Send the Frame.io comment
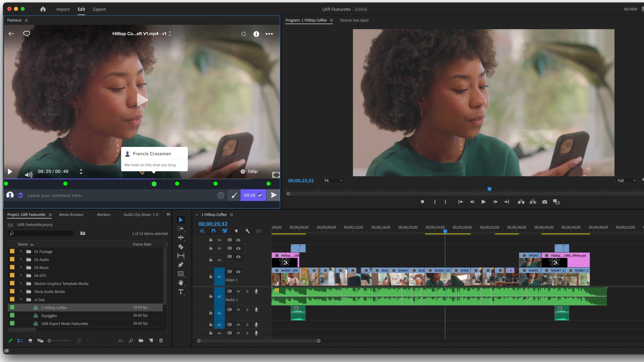Viewport: 644px width, 362px height. [273, 195]
